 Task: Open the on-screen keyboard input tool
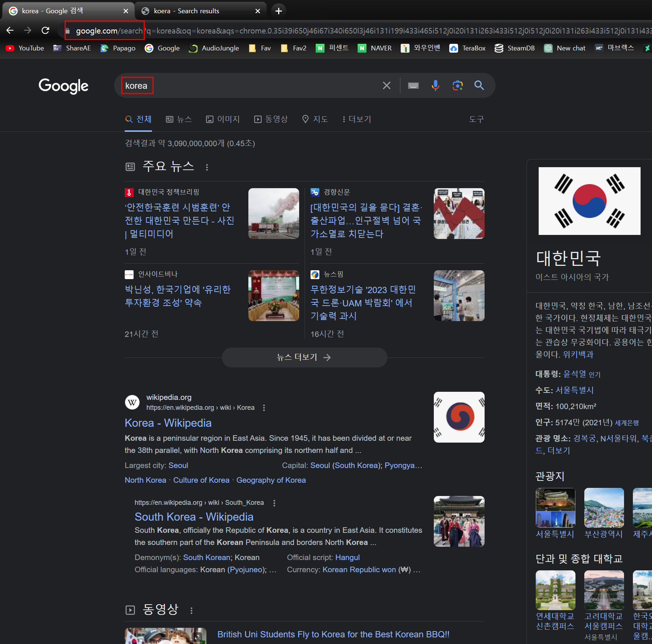(x=413, y=86)
